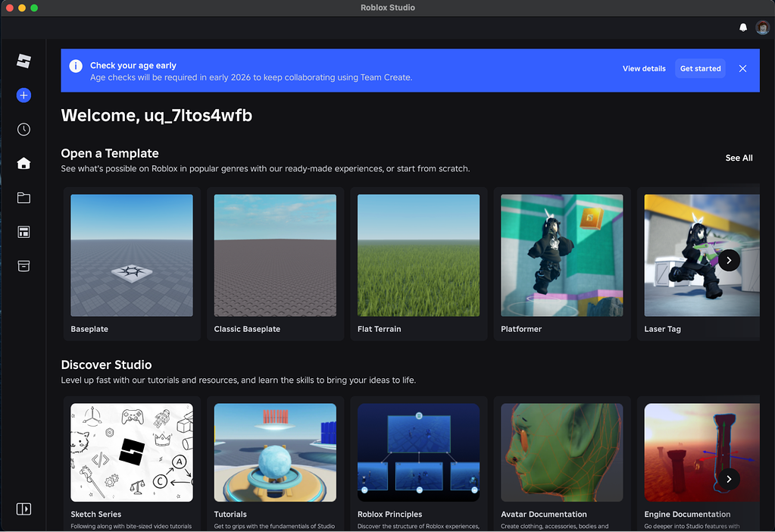Create a new place using the plus icon
The height and width of the screenshot is (532, 775).
[x=23, y=95]
